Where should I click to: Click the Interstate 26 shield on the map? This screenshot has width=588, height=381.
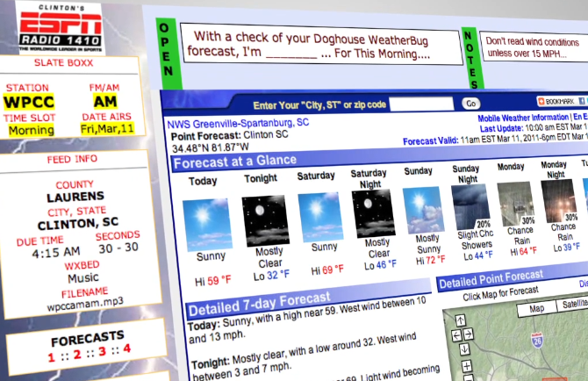537,340
